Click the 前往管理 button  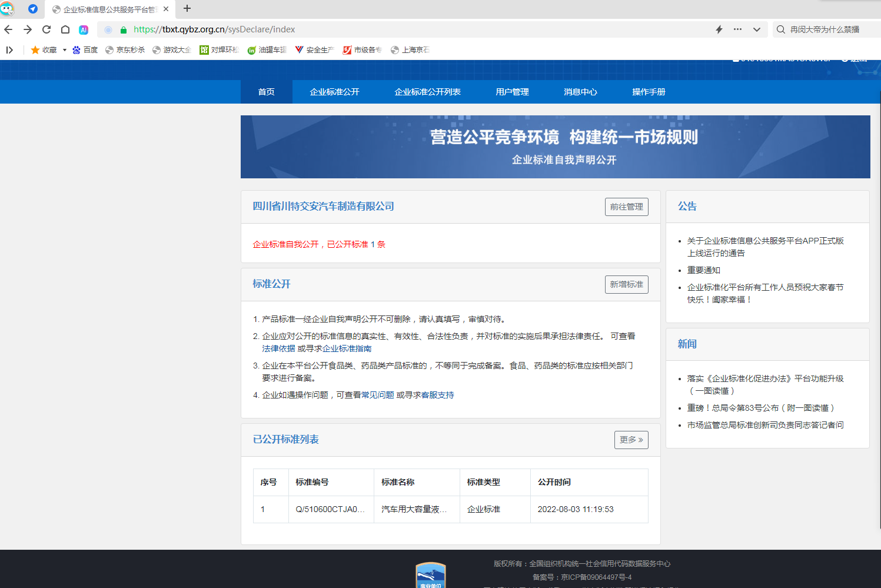pos(626,207)
